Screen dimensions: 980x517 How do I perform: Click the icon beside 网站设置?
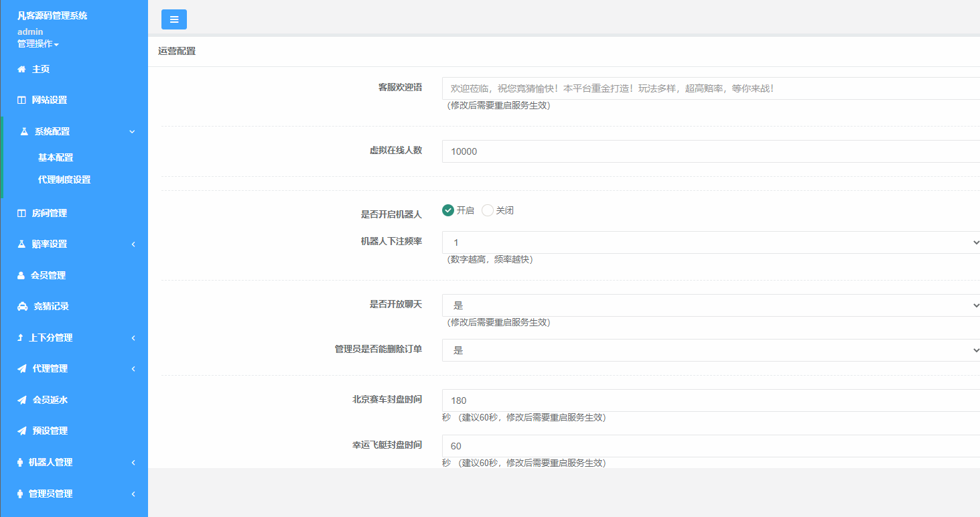pos(21,100)
